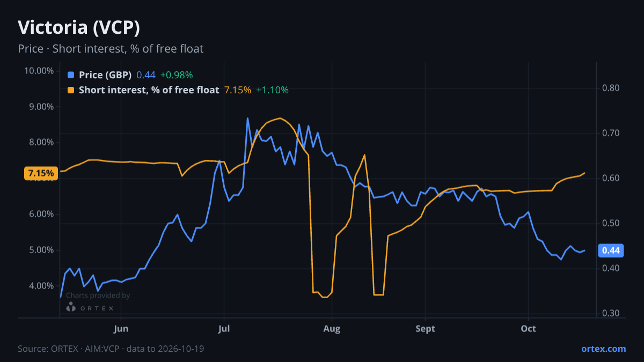The image size is (644, 362).
Task: Click the orange 7.15% axis marker badge
Action: click(41, 173)
